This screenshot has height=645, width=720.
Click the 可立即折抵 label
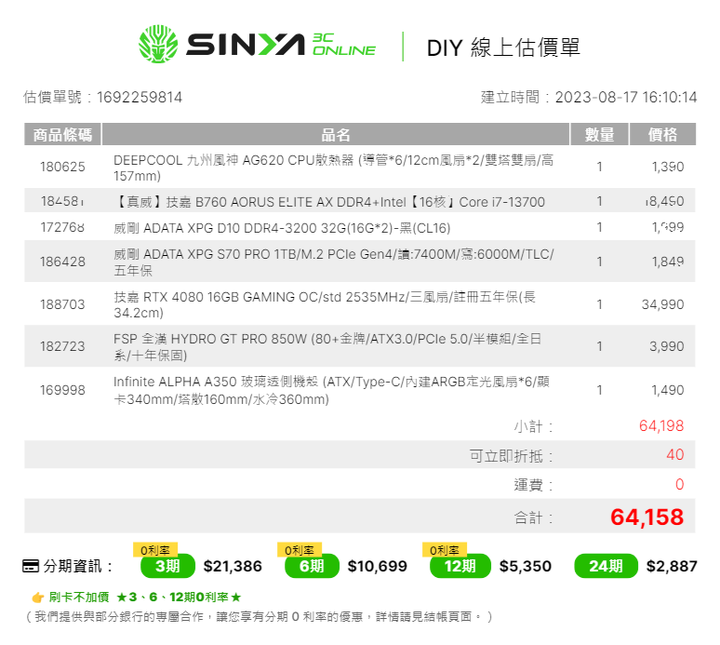pos(511,456)
